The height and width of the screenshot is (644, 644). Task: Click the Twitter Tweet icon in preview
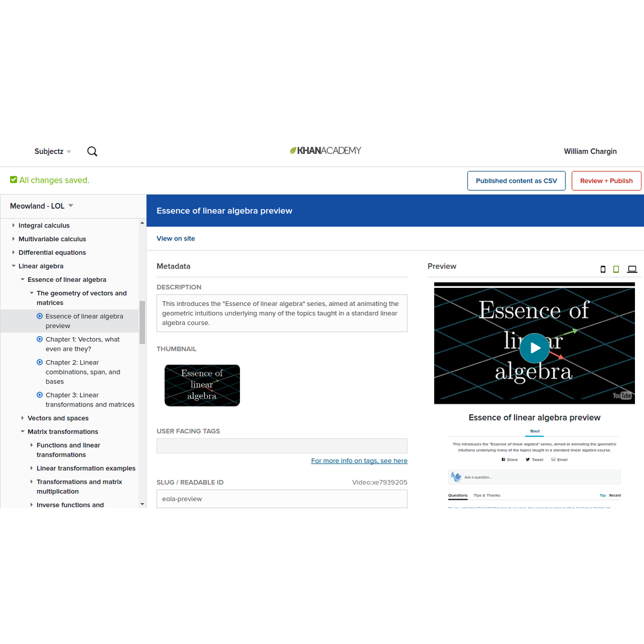(x=528, y=459)
